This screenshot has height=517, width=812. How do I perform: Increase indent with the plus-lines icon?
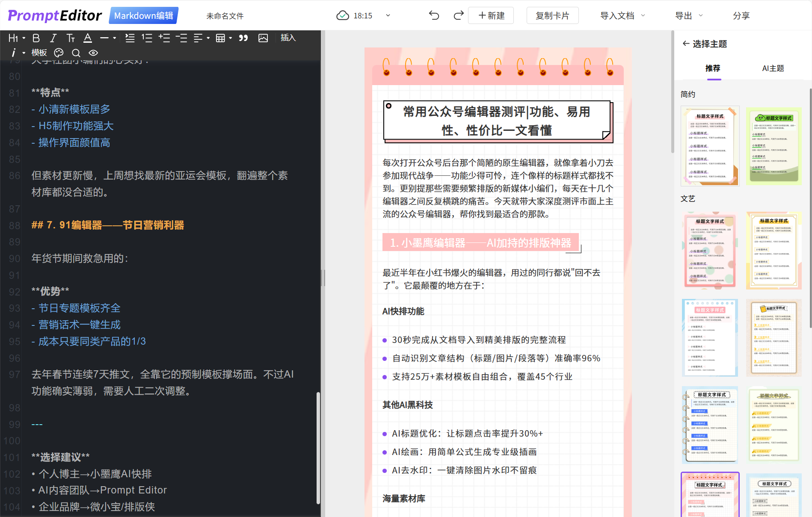pos(164,38)
